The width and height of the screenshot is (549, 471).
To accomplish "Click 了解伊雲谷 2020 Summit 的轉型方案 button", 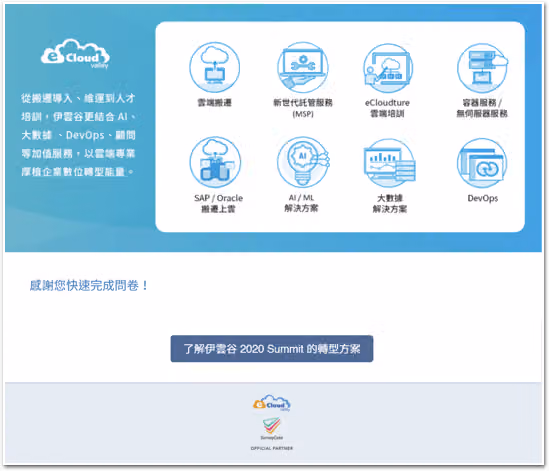I will [272, 349].
